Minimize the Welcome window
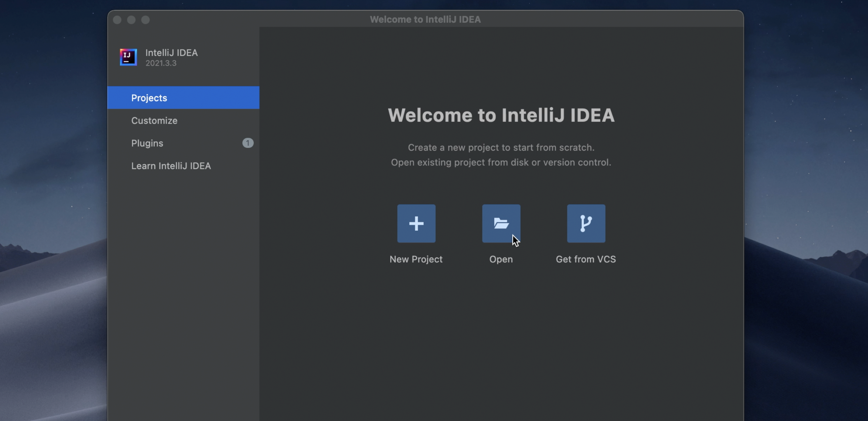The height and width of the screenshot is (421, 868). 131,20
